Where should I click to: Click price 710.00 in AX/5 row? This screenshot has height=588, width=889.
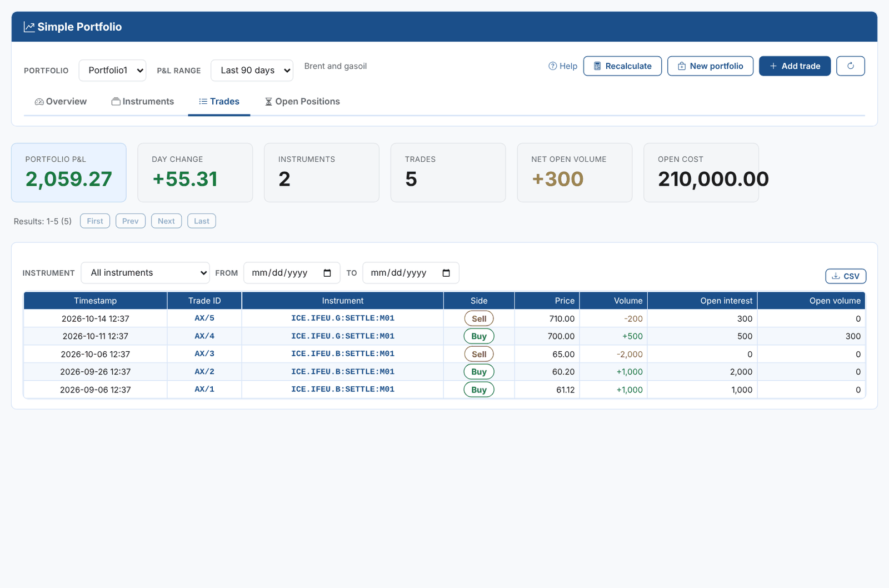click(562, 319)
